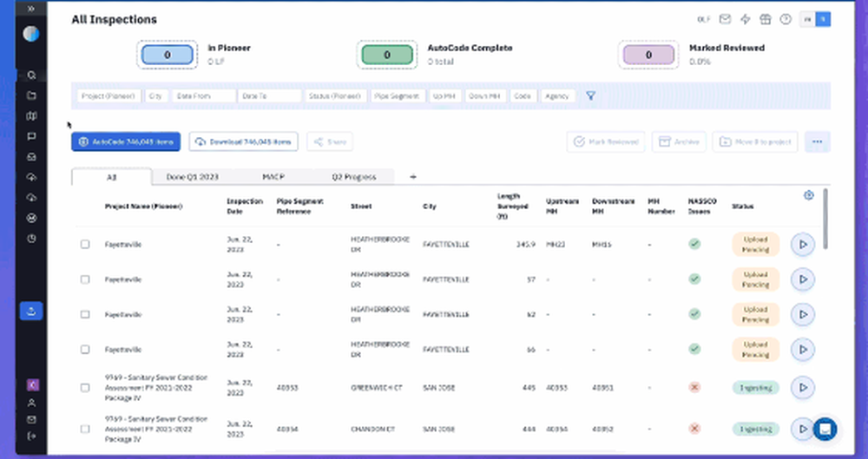Viewport: 868px width, 459px height.
Task: Open the City filter
Action: (x=156, y=95)
